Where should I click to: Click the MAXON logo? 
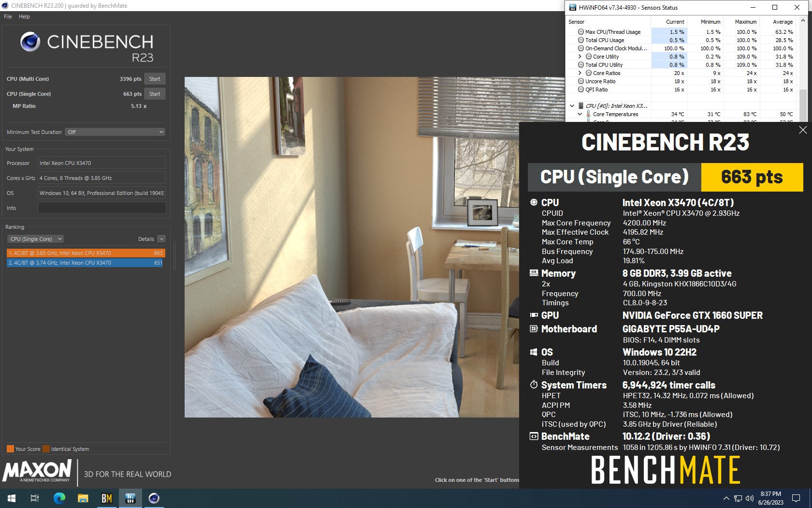37,471
